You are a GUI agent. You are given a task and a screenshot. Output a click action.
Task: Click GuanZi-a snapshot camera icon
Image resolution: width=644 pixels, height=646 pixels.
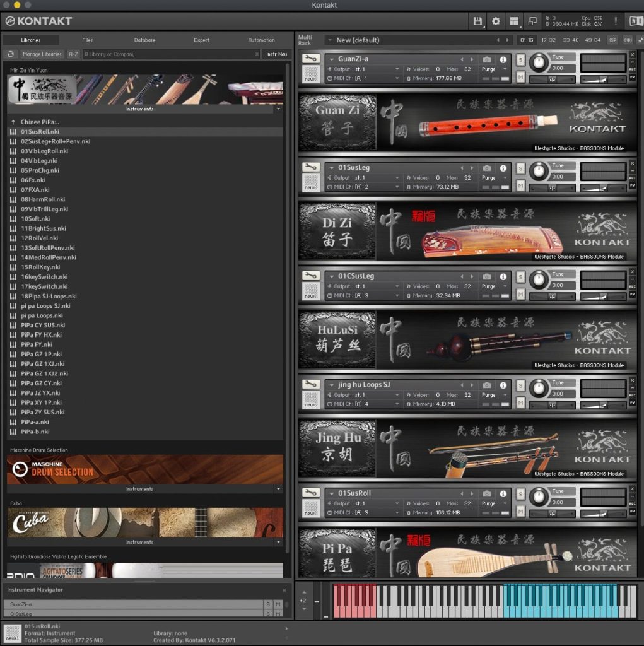tap(486, 59)
